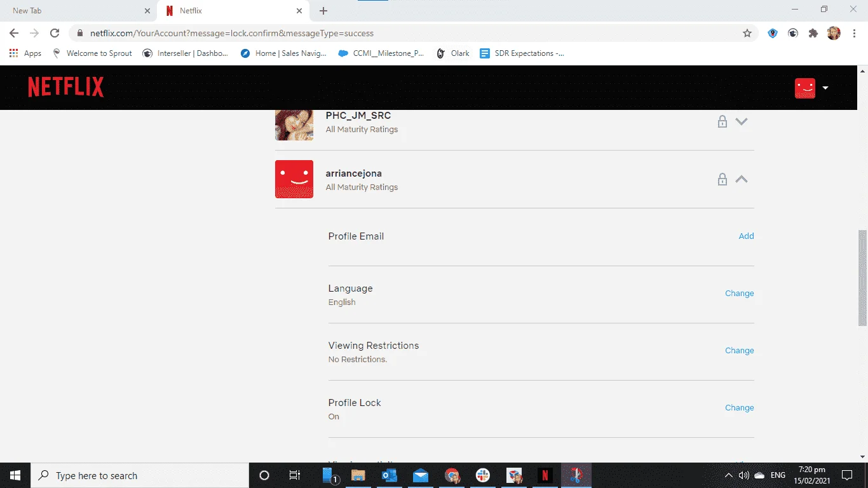Click the PHC_JM_SRC profile picture

coord(294,125)
